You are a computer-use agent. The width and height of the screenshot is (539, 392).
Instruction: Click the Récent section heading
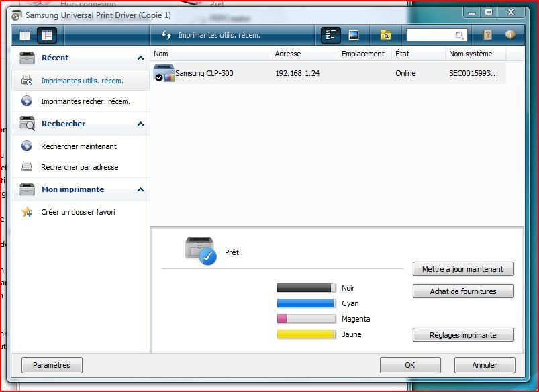55,58
